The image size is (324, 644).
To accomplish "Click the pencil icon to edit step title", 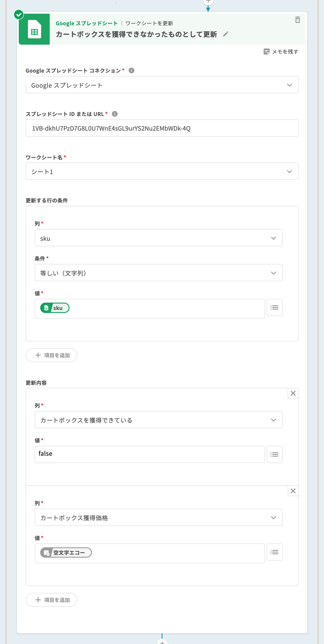I will [x=226, y=34].
